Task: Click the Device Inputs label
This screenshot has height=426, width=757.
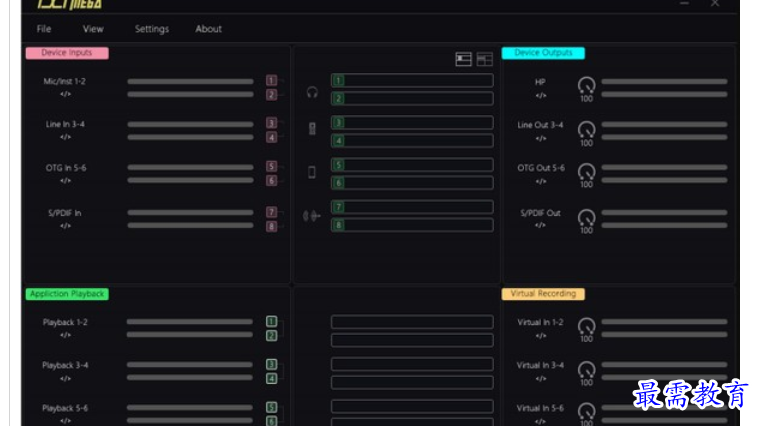Action: (x=66, y=53)
